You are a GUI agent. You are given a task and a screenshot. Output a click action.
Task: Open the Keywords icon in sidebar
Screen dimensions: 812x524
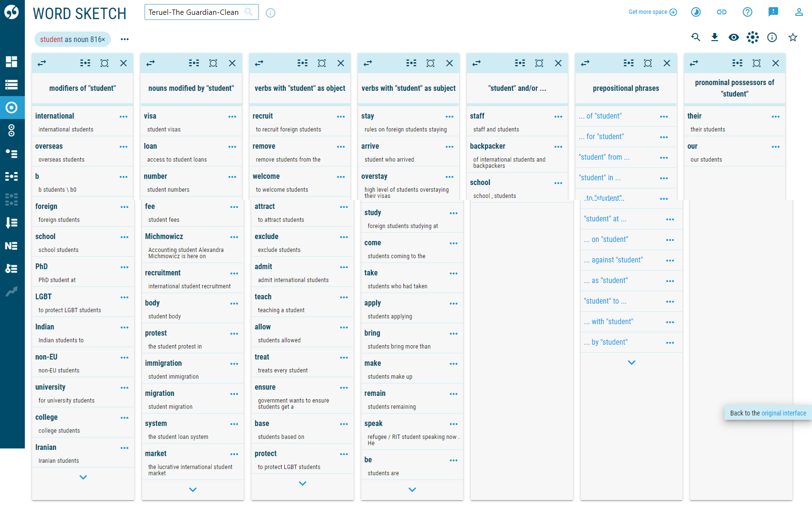pyautogui.click(x=11, y=269)
